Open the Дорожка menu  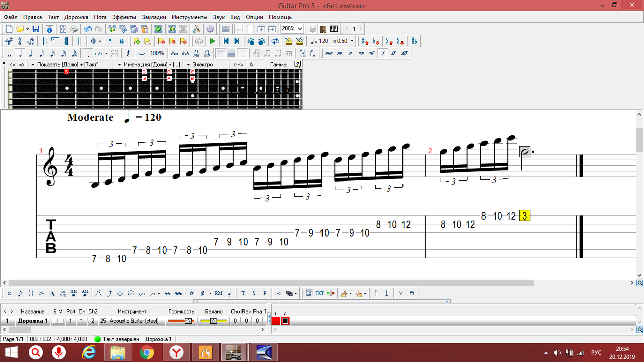(76, 17)
